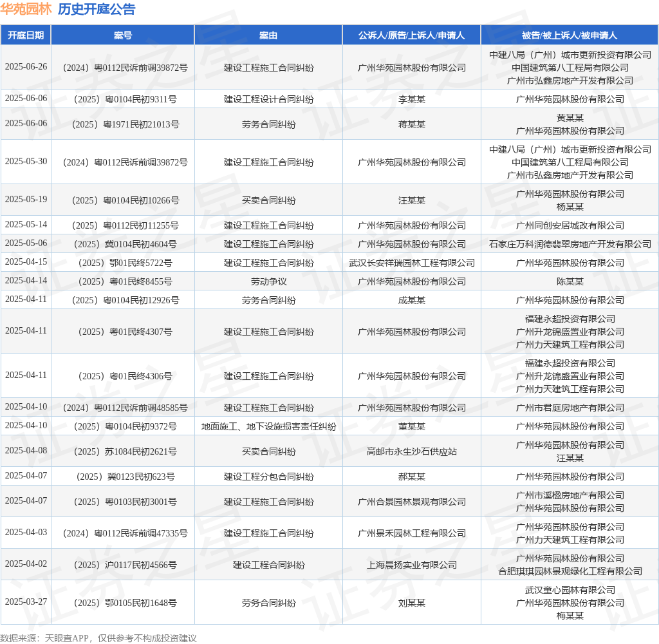Select the date cell "2025-04-14"

(x=26, y=281)
